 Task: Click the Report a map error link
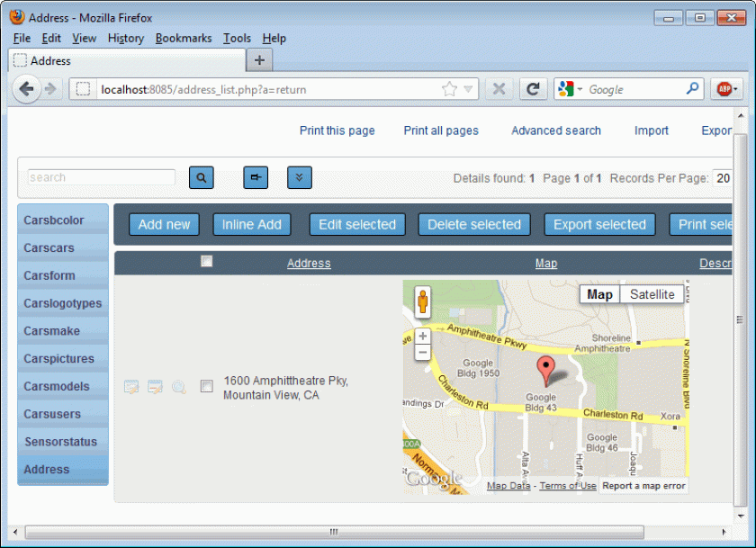tap(643, 486)
